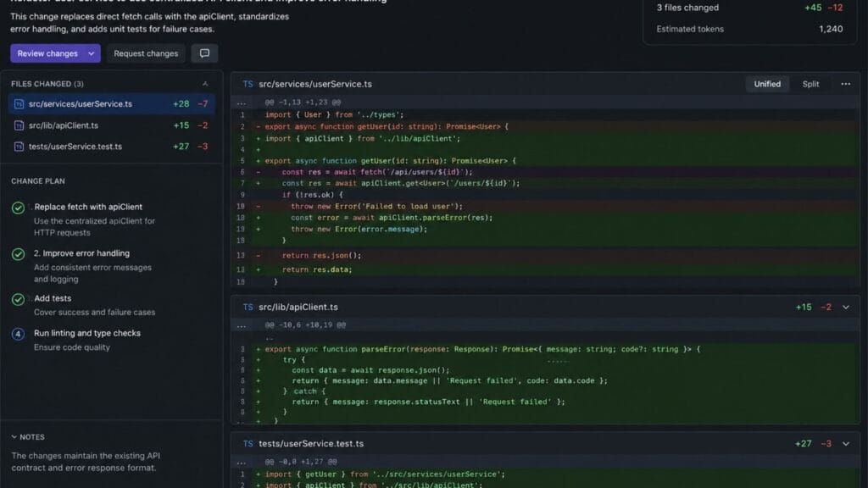868x488 pixels.
Task: Collapse the Notes section chevron
Action: (x=14, y=437)
